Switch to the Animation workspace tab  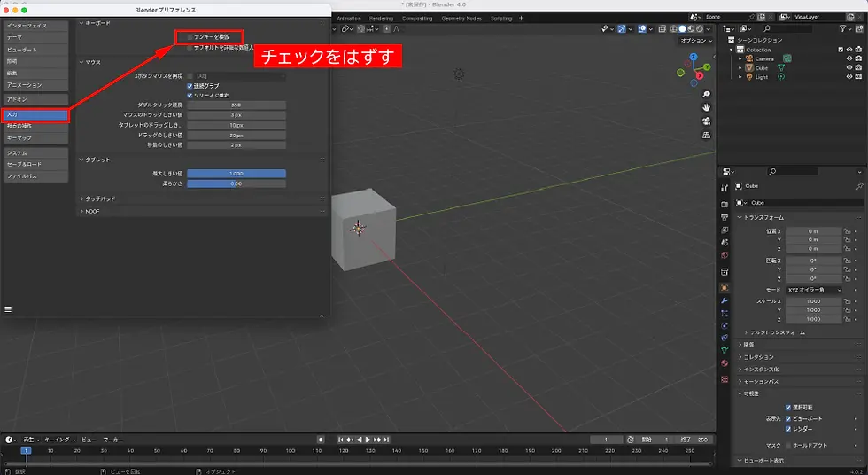349,19
